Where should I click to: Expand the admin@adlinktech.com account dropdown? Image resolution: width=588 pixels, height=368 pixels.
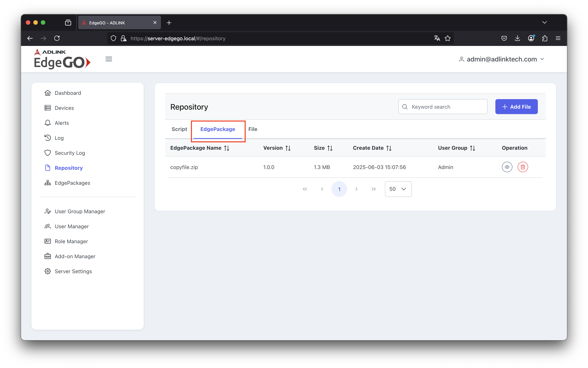(502, 59)
